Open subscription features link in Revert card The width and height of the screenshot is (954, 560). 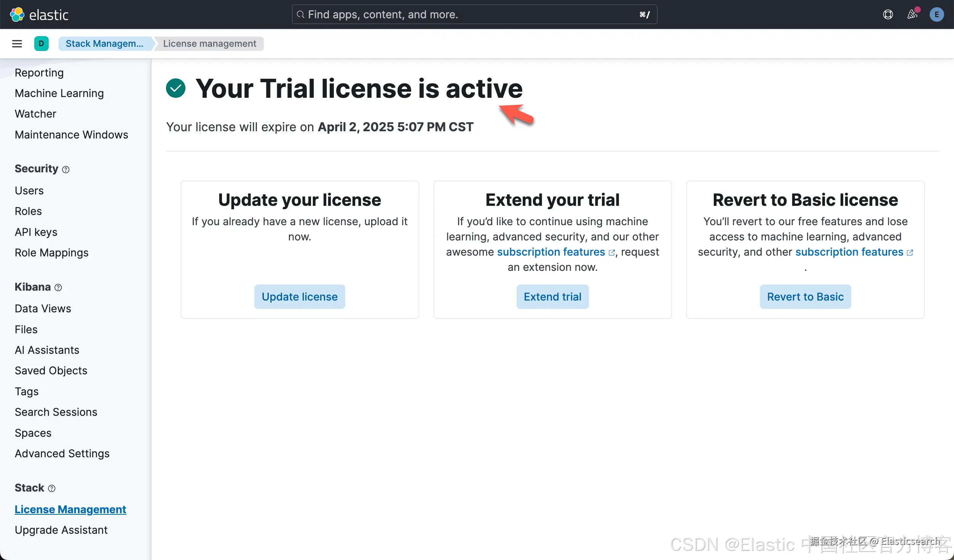click(849, 252)
